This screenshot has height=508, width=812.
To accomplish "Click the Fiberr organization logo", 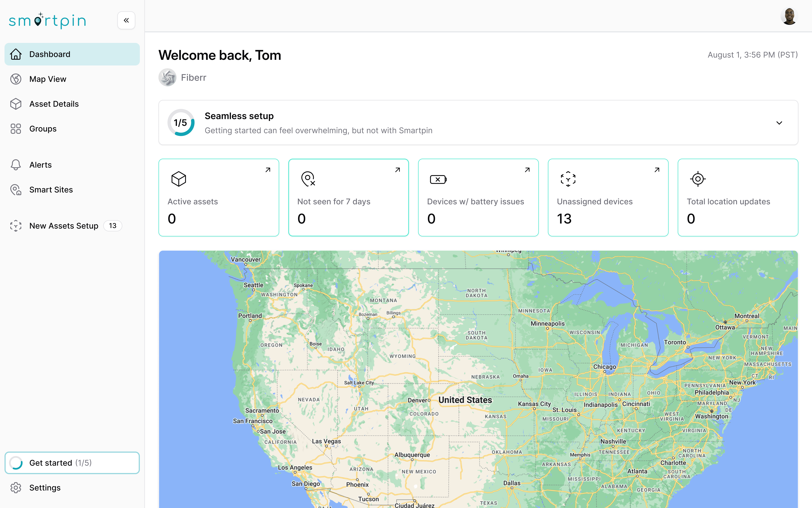I will 167,77.
